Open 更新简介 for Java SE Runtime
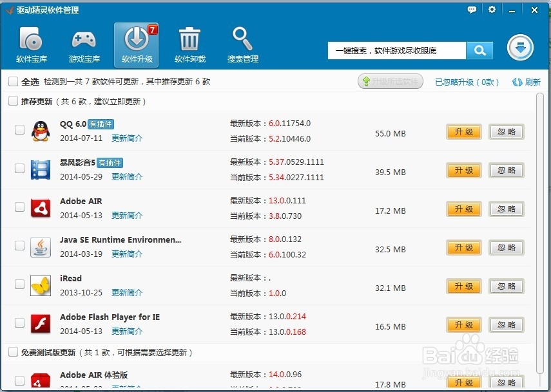Viewport: 551px width, 392px height. point(127,254)
